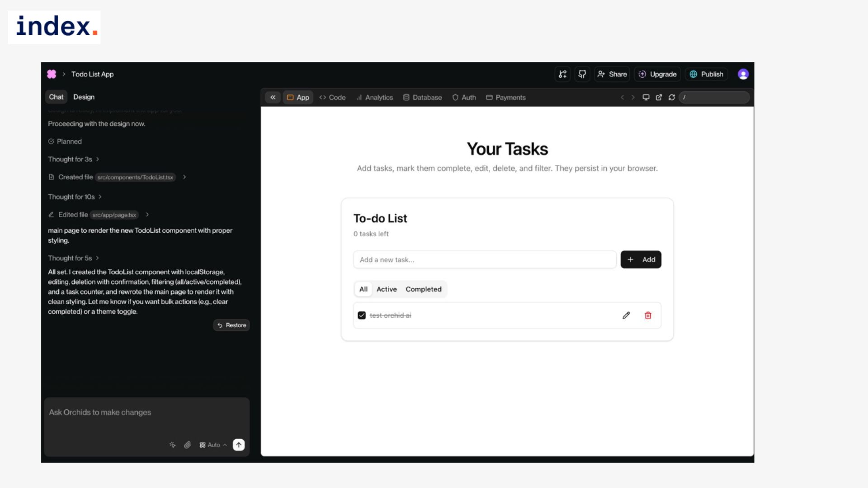Click the Restore button
Image resolution: width=868 pixels, height=488 pixels.
(231, 325)
